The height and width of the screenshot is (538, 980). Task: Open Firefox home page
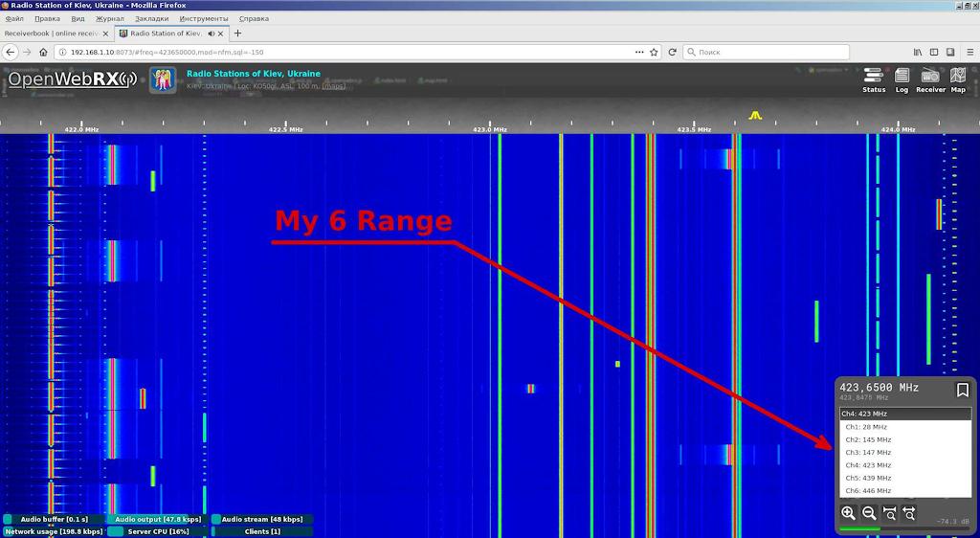(x=43, y=52)
